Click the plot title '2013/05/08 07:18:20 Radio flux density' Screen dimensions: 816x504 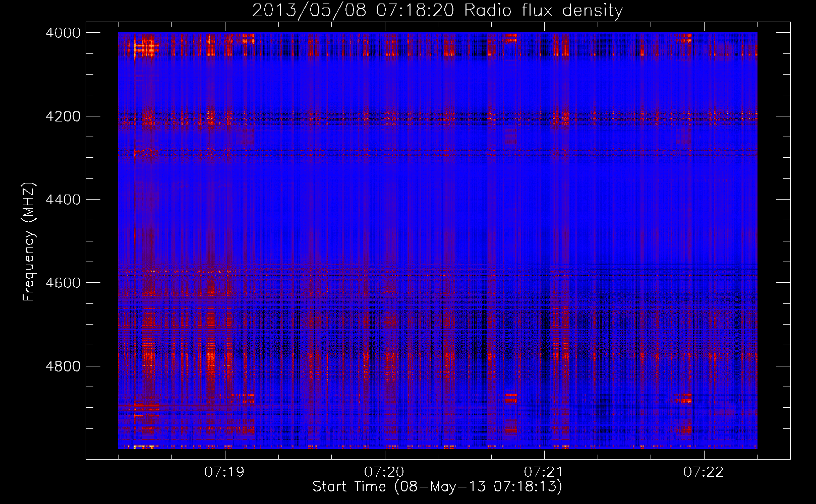pyautogui.click(x=437, y=11)
